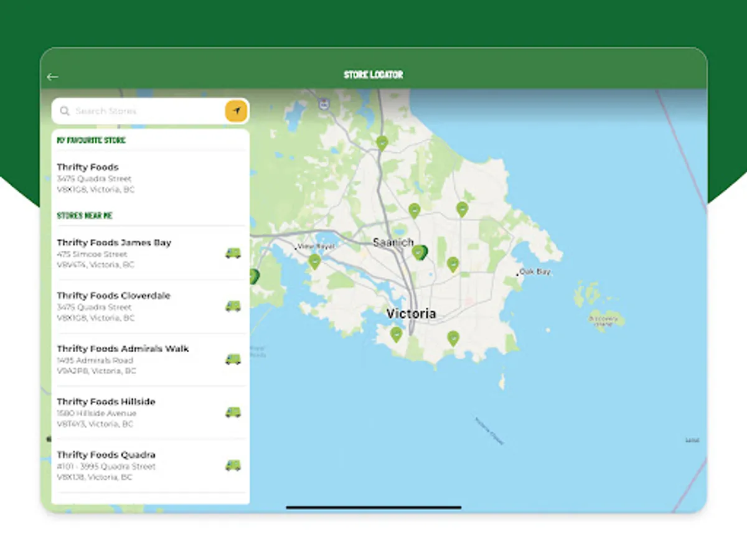The image size is (747, 560).
Task: Click the View Royal label on map
Action: (316, 246)
